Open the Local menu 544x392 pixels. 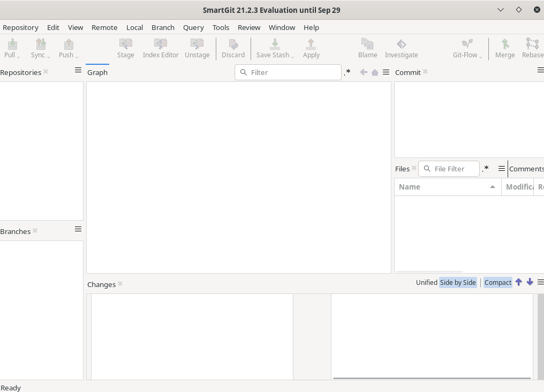tap(134, 27)
